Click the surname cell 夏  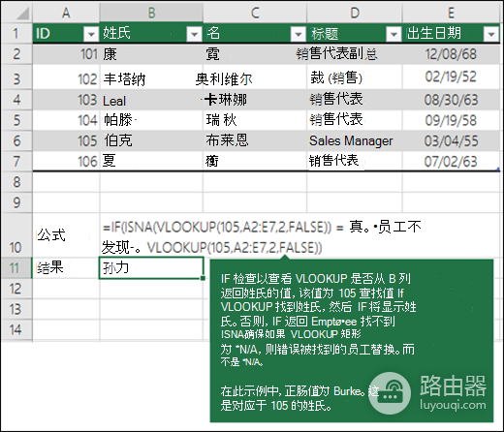coord(151,162)
